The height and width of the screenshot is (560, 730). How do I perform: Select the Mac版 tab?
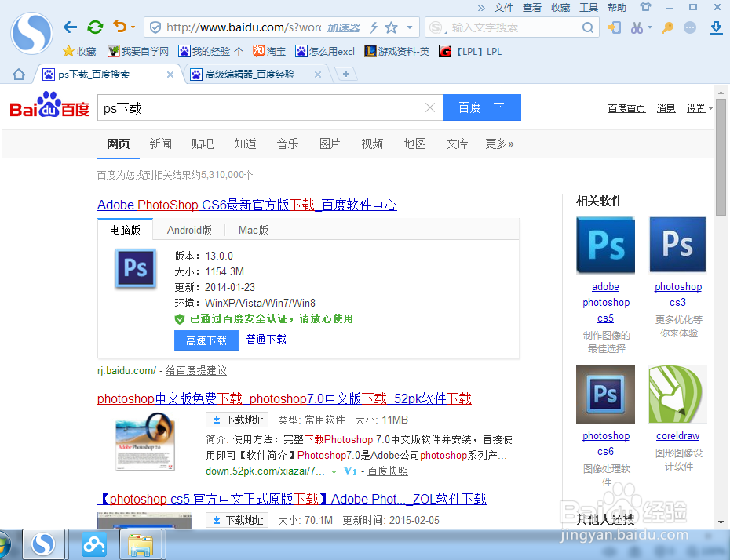[x=254, y=230]
